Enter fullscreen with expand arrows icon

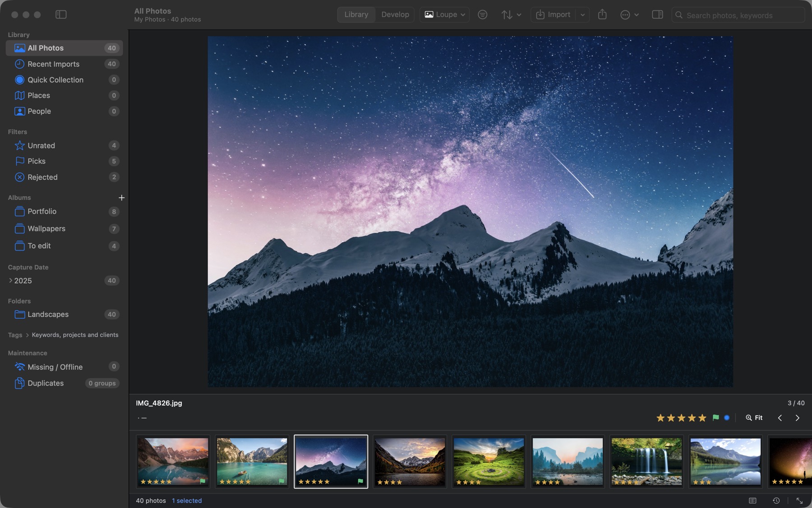click(799, 500)
